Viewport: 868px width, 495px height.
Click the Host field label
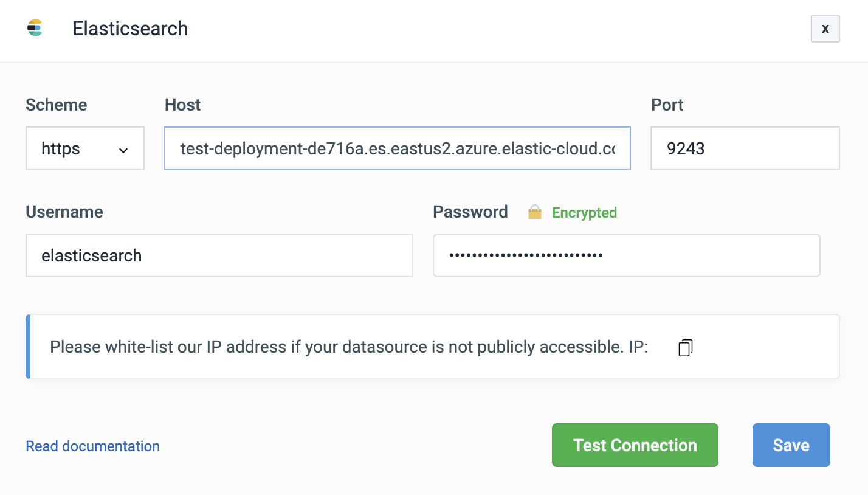182,105
